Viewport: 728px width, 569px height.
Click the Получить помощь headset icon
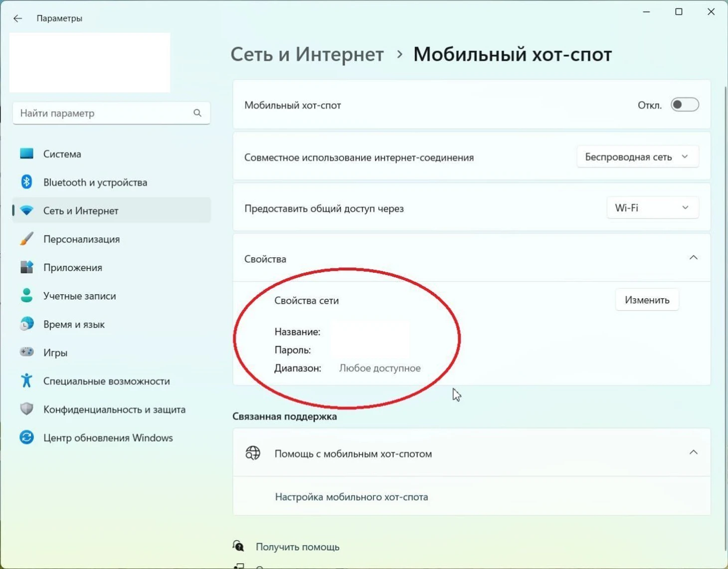click(238, 546)
